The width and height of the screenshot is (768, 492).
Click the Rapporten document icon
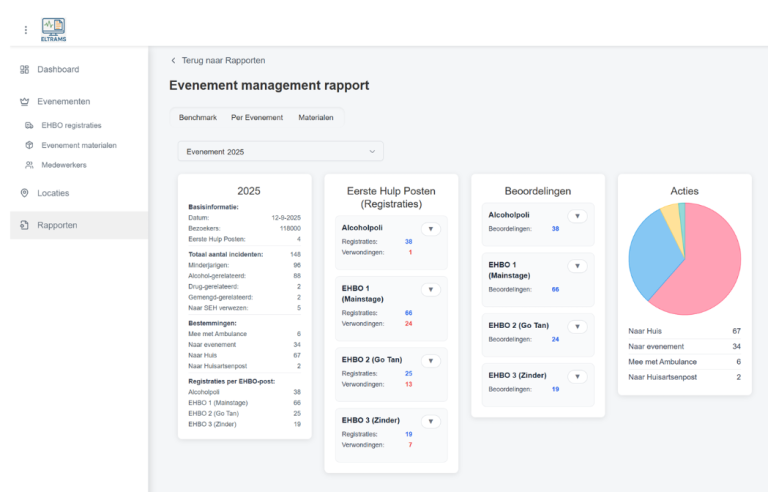(x=25, y=225)
